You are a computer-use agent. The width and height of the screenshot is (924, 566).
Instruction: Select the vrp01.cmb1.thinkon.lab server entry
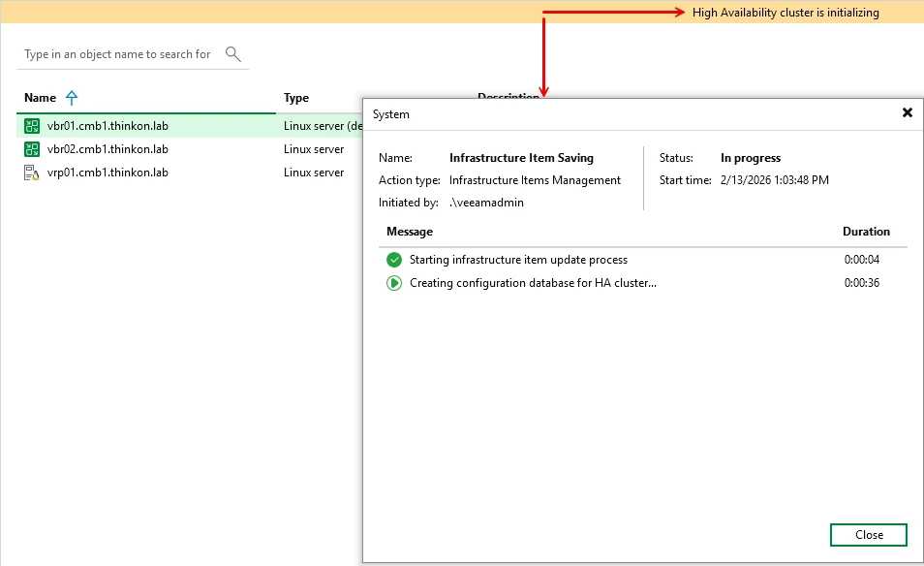coord(108,173)
